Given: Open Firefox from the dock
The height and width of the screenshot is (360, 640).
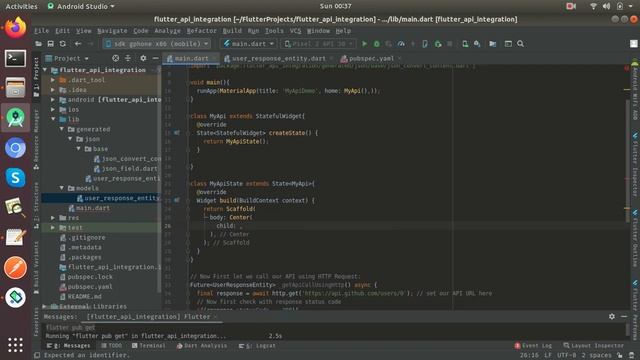Looking at the screenshot, I should [16, 28].
